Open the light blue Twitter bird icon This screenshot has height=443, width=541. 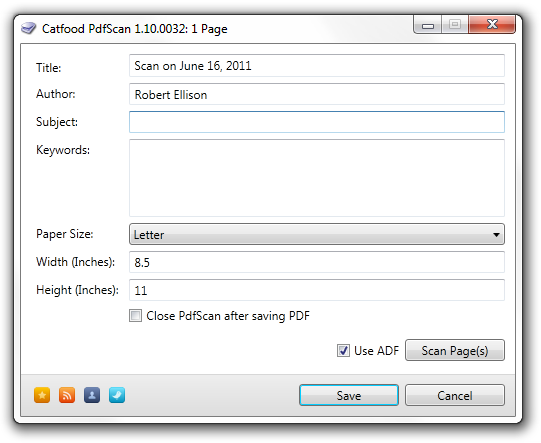pyautogui.click(x=117, y=395)
